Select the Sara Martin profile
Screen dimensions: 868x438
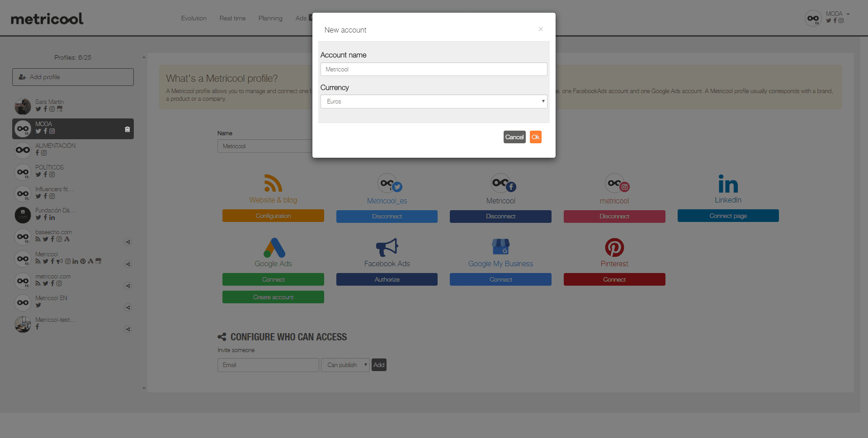click(49, 102)
